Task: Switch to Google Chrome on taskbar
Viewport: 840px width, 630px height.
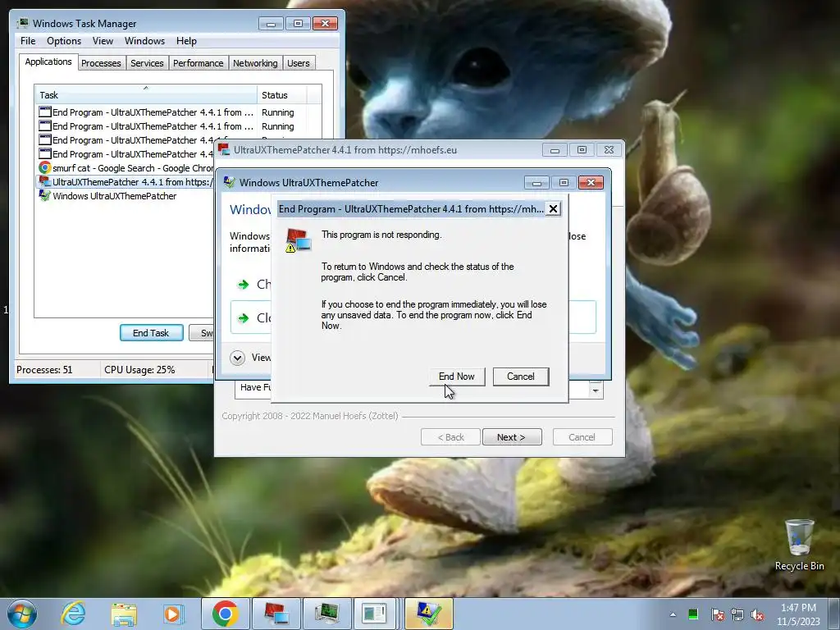Action: pos(225,614)
